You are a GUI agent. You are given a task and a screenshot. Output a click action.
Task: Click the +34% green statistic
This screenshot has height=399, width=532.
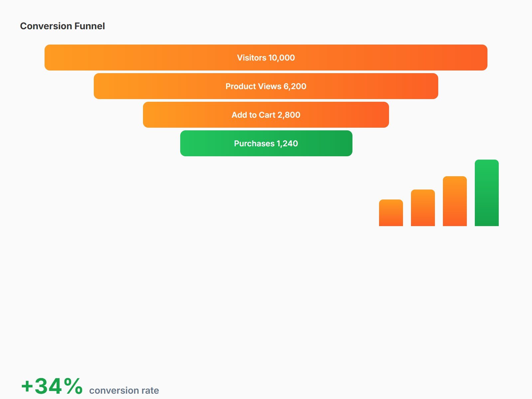(52, 386)
